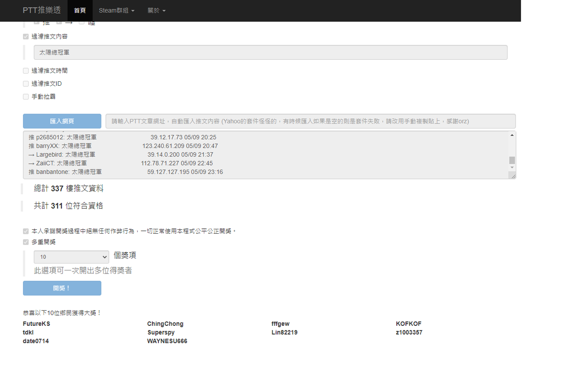Click winner name Superspy
The height and width of the screenshot is (392, 563).
coord(161,332)
